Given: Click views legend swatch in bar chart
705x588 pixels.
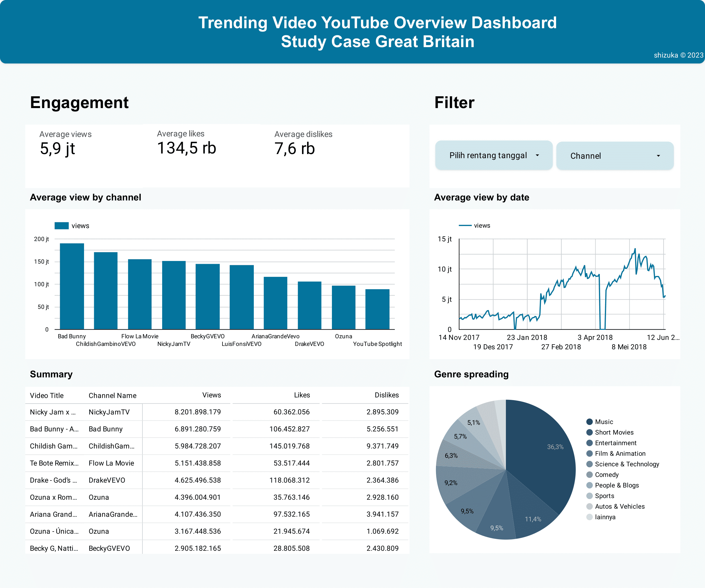Looking at the screenshot, I should (x=61, y=226).
